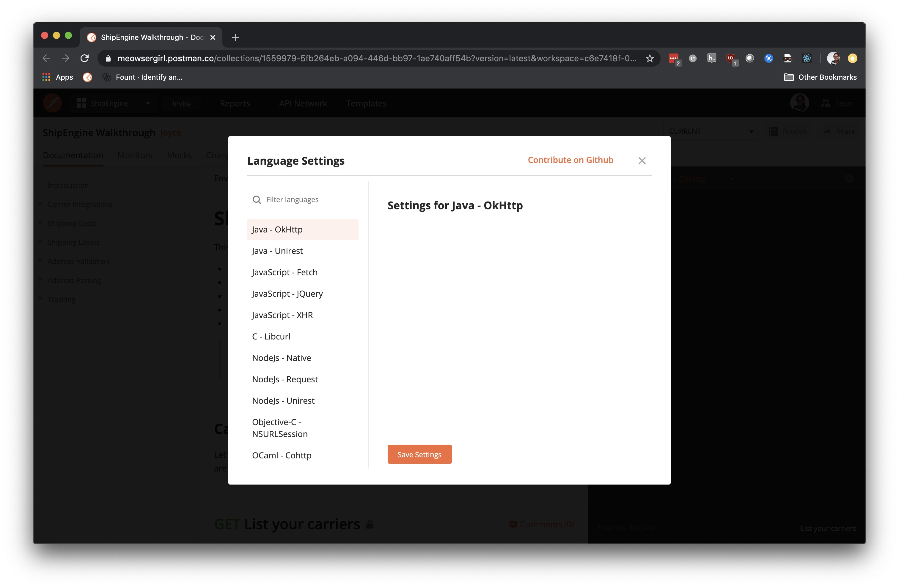The width and height of the screenshot is (899, 588).
Task: Switch to the Monitors tab
Action: (135, 155)
